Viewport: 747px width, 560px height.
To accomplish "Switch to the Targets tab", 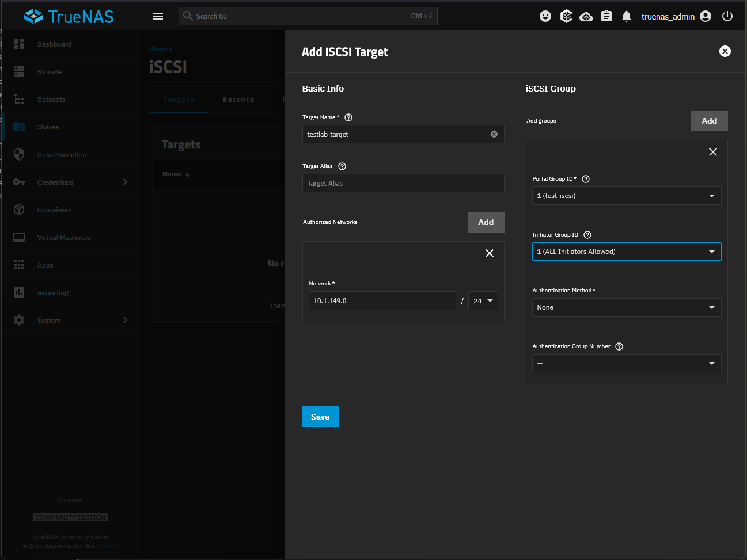I will tap(179, 100).
